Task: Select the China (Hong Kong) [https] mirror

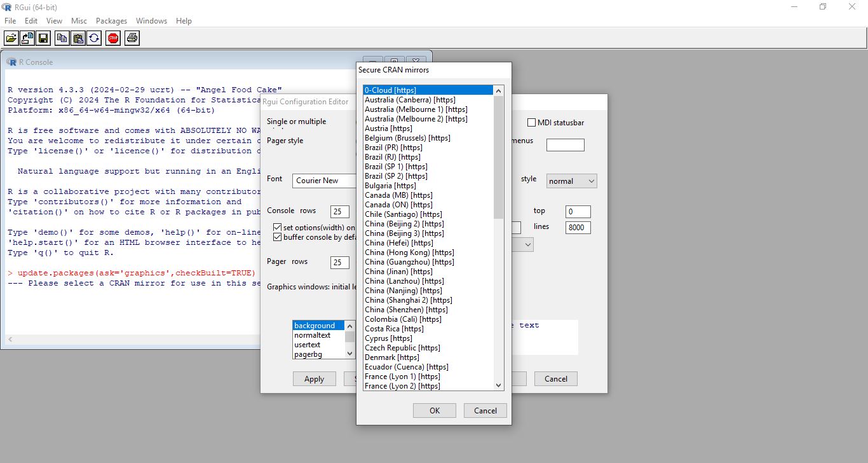Action: pos(428,252)
